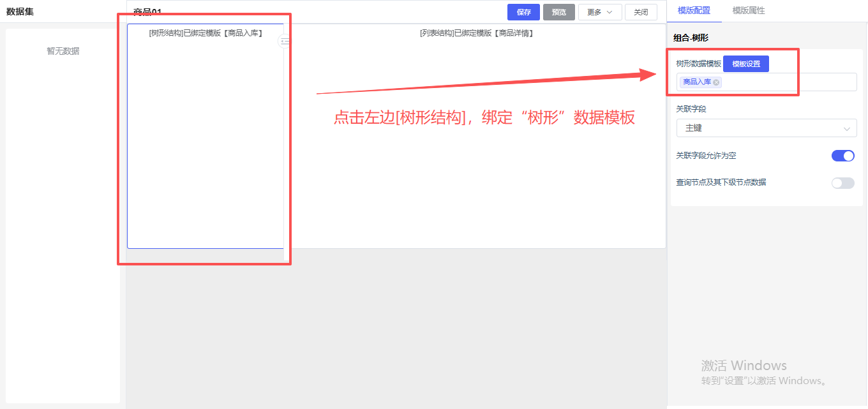Click the 暂无数据 empty dataset area
This screenshot has width=868, height=409.
click(63, 51)
